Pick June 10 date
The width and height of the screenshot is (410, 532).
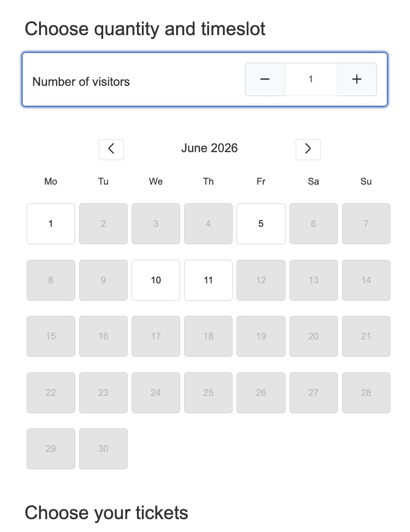coord(156,280)
